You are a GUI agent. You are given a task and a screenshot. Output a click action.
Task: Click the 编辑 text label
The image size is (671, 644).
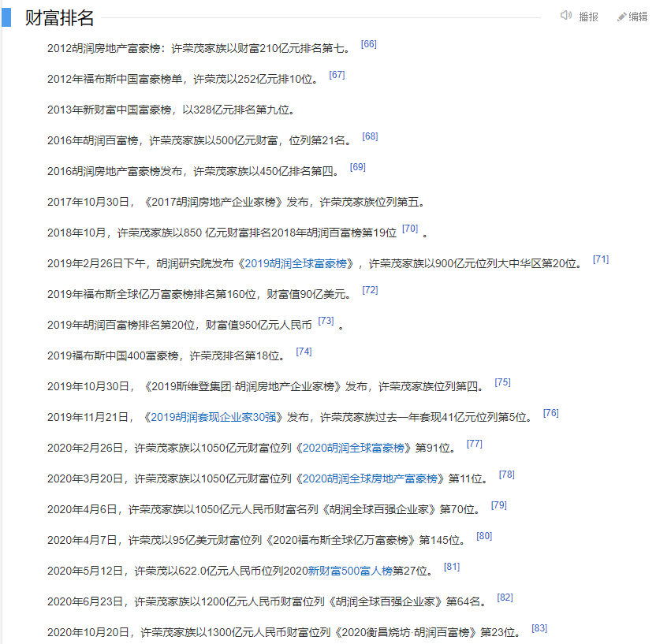pyautogui.click(x=638, y=17)
